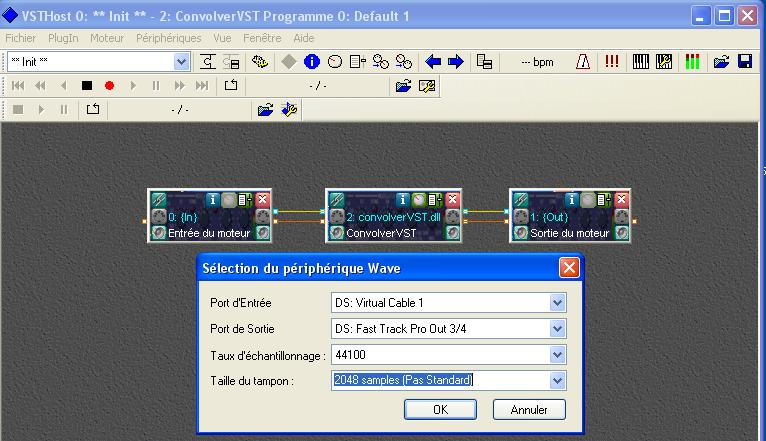
Task: Click chain link icon on Sortie du moteur module
Action: 520,199
